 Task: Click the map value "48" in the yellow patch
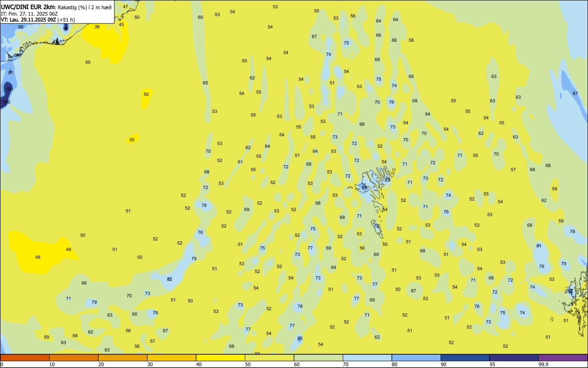[38, 257]
